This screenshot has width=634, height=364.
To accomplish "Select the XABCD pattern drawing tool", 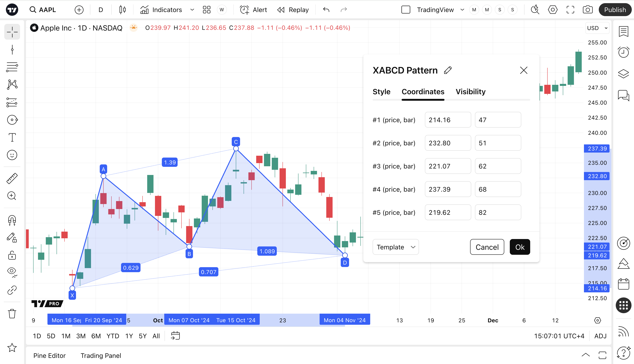I will point(12,84).
